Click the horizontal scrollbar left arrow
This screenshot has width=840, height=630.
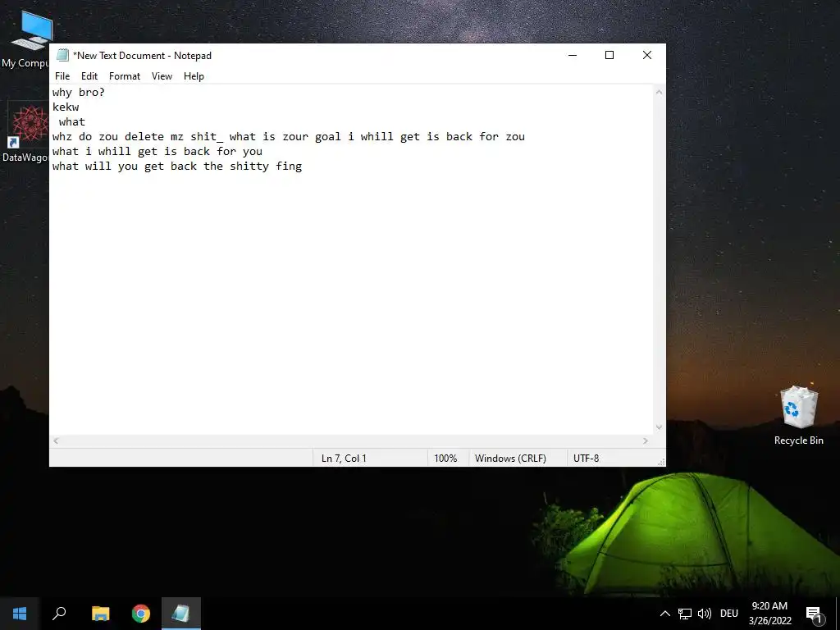click(57, 441)
